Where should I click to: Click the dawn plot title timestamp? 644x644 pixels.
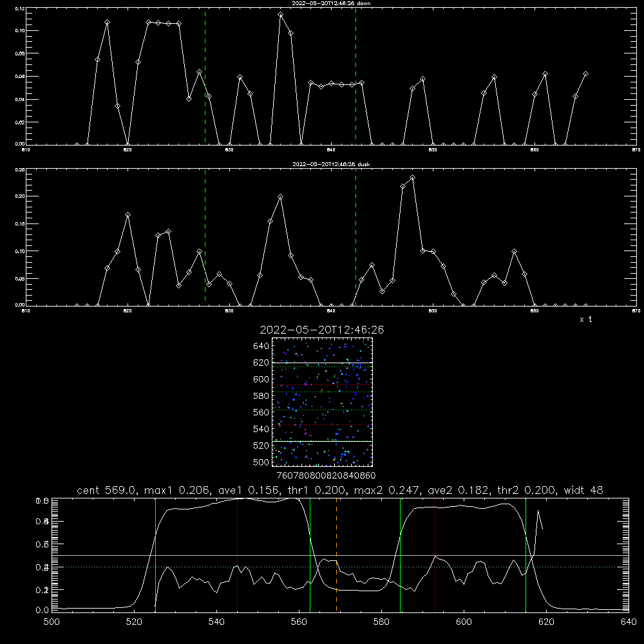pyautogui.click(x=323, y=3)
